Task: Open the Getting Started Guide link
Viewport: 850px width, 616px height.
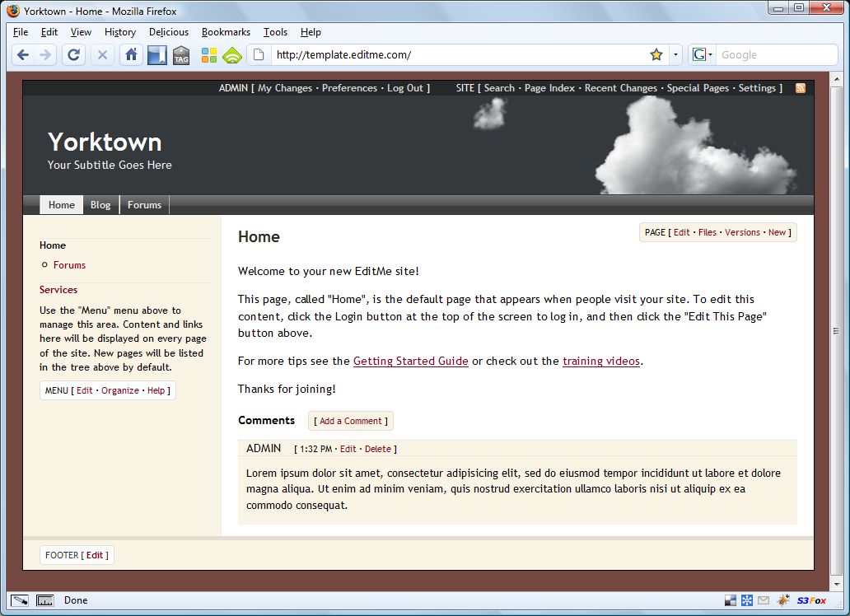Action: tap(410, 361)
